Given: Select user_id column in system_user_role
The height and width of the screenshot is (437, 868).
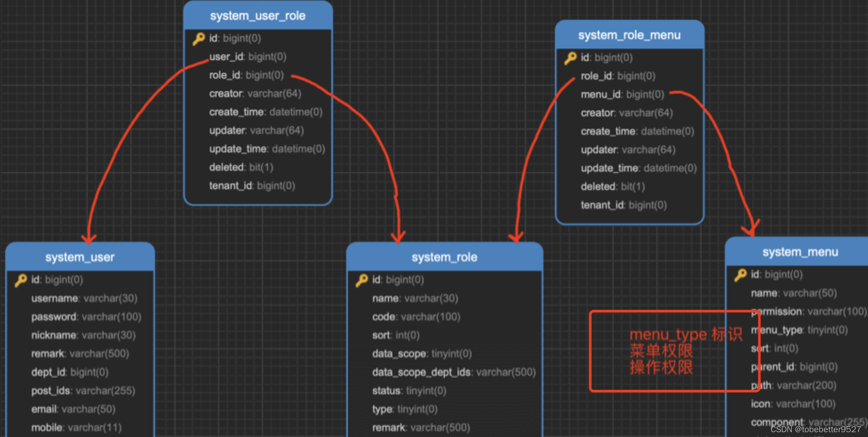Looking at the screenshot, I should pos(248,57).
